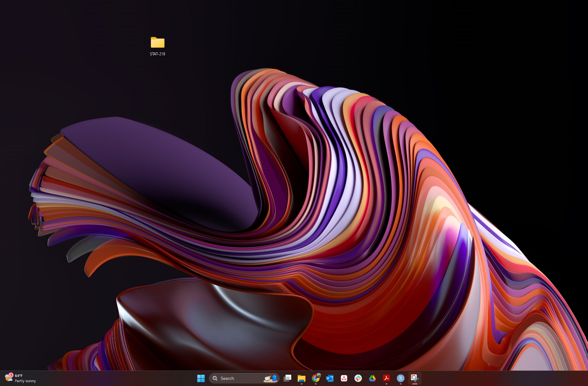Launch Google Drive from the taskbar

[x=372, y=378]
